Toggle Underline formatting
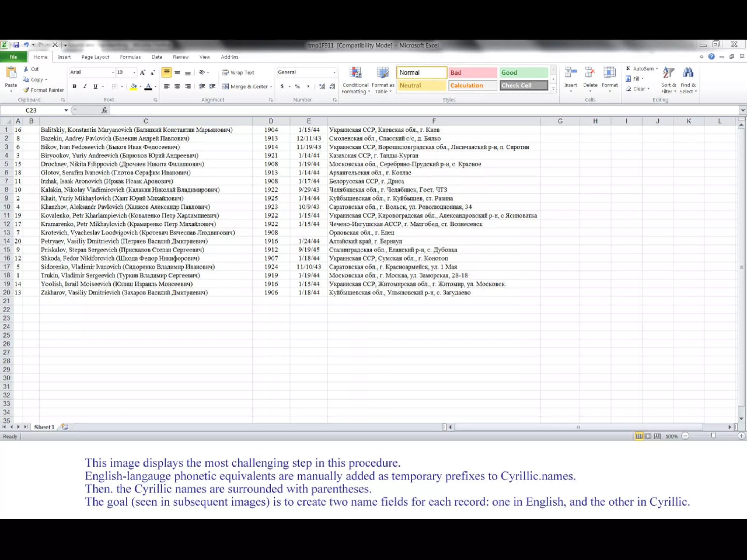747x560 pixels. [x=95, y=86]
